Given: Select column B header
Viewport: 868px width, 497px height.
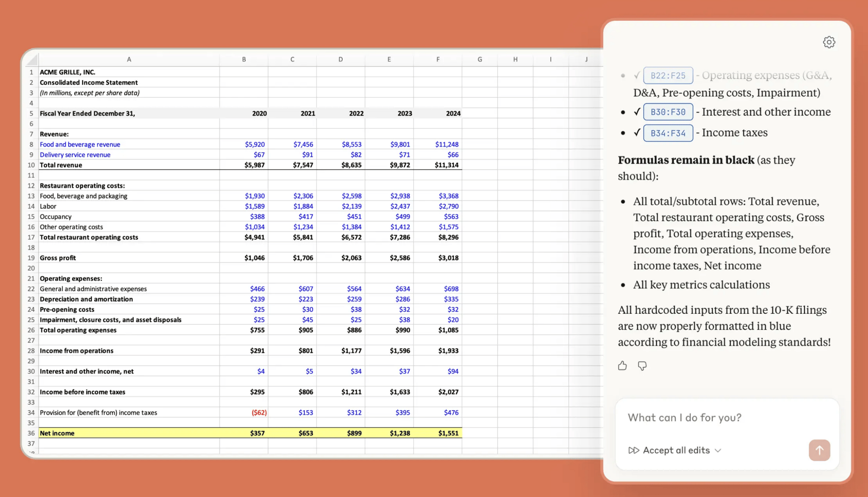Looking at the screenshot, I should pos(244,59).
